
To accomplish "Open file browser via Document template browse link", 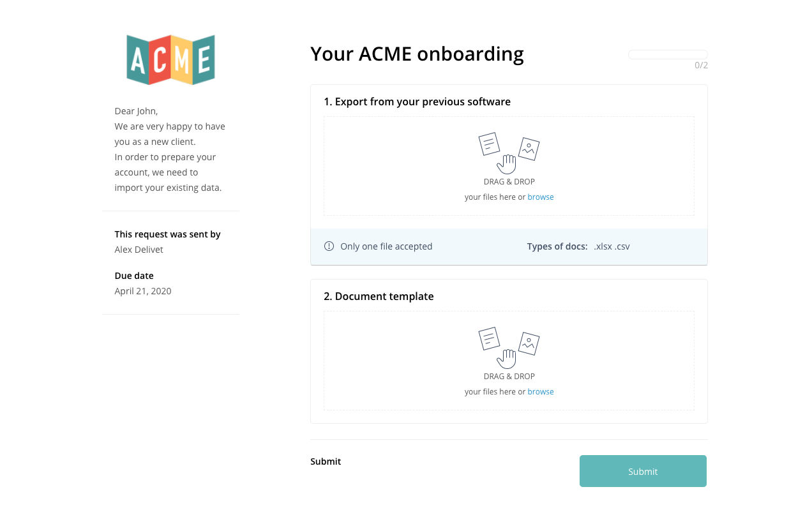I will pos(541,392).
